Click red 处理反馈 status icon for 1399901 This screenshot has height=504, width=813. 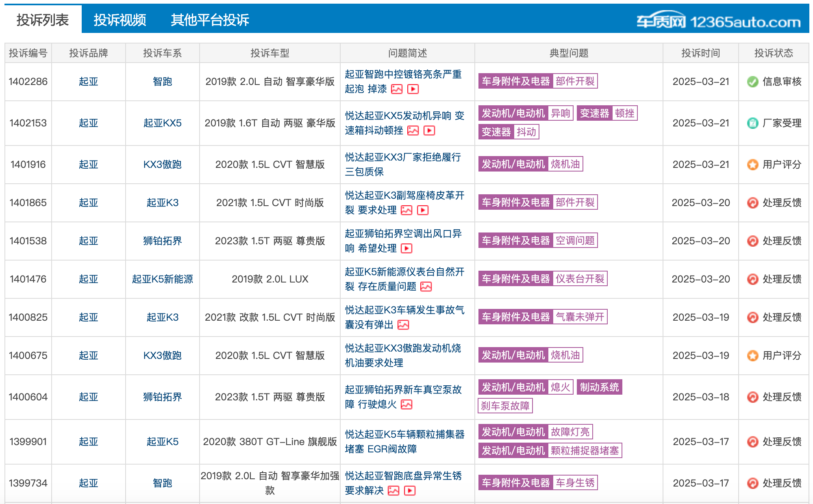click(x=752, y=442)
